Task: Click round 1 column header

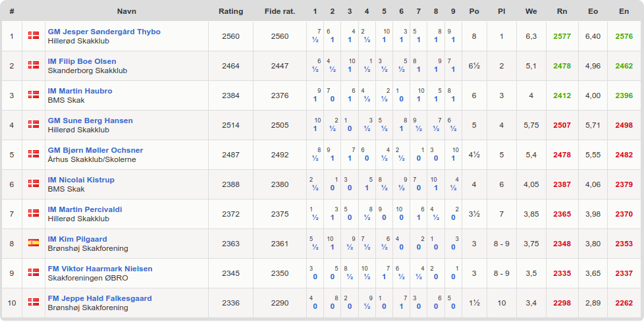Action: click(x=315, y=11)
